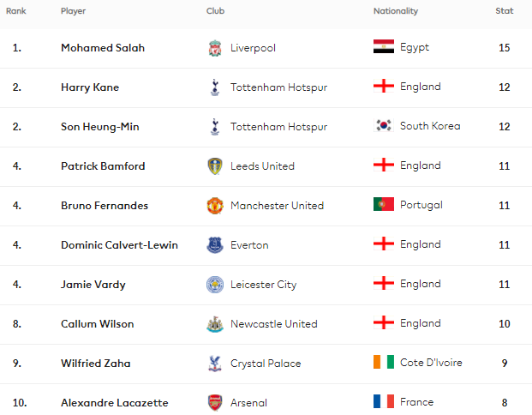Click the Egypt flag icon
Viewport: 532px width, 415px height.
tap(383, 48)
